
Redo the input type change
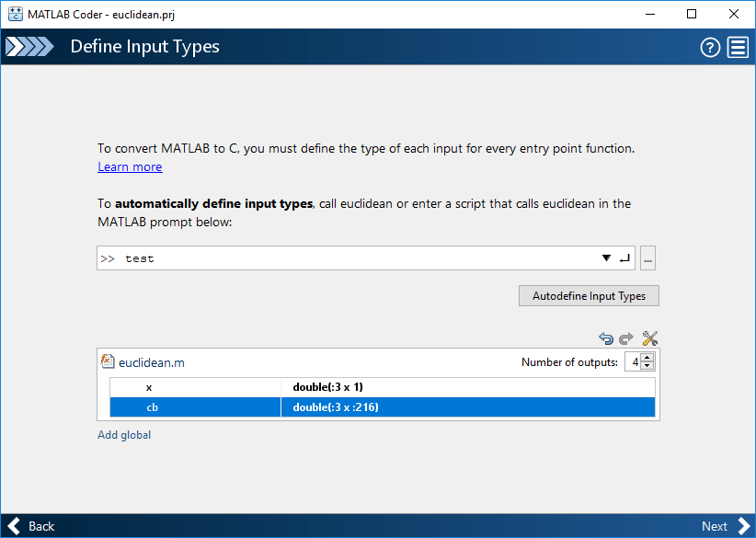pos(626,338)
